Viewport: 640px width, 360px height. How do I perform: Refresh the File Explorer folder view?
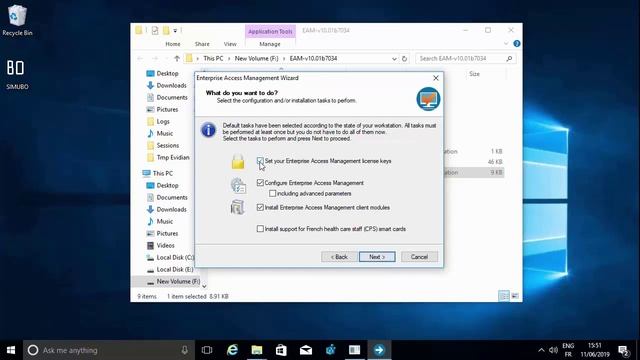404,58
